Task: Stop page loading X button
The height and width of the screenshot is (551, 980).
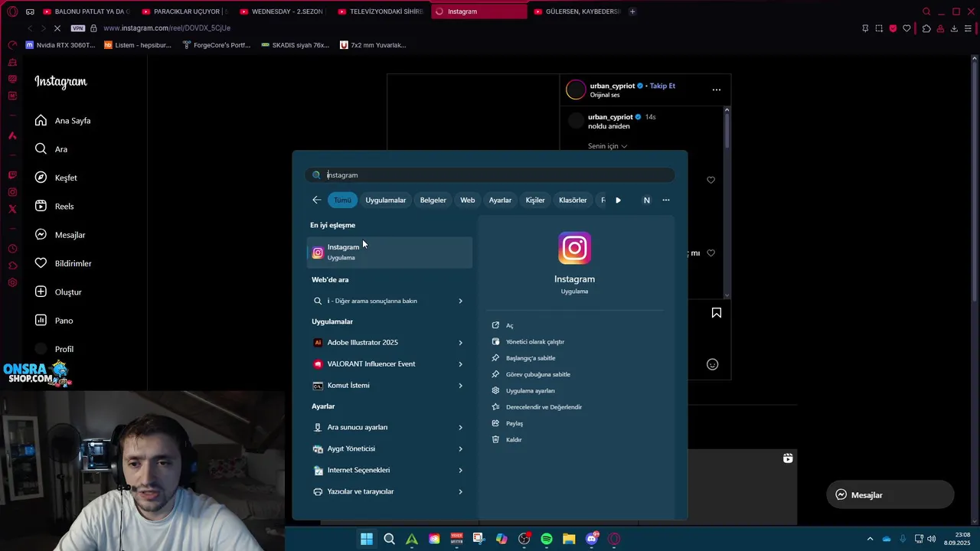Action: (x=57, y=28)
